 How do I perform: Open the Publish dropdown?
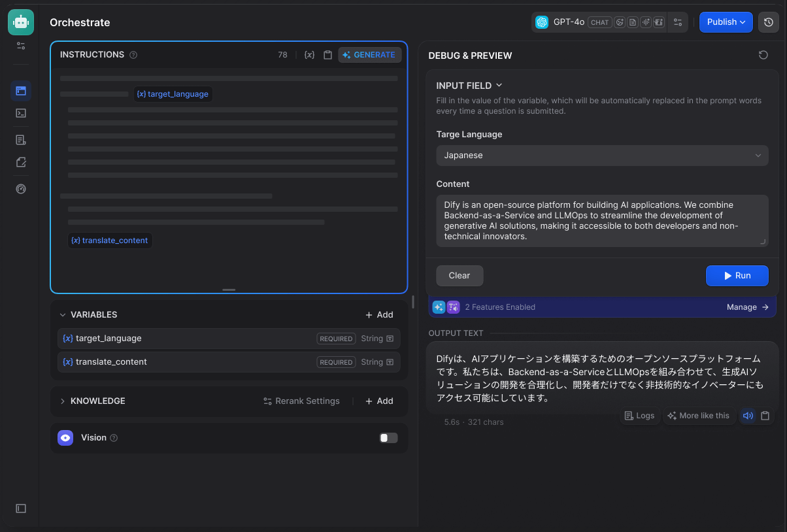click(x=726, y=22)
